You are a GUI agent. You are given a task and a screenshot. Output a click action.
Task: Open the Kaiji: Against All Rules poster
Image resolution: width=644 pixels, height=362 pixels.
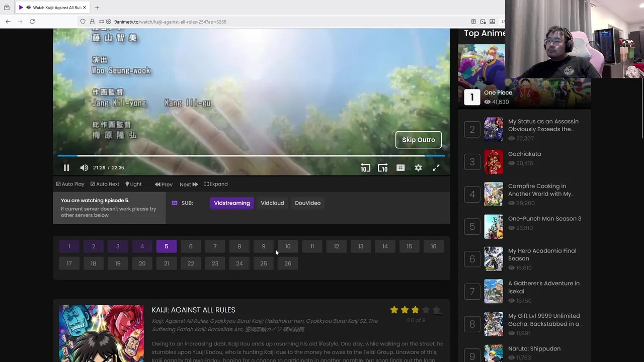point(101,333)
